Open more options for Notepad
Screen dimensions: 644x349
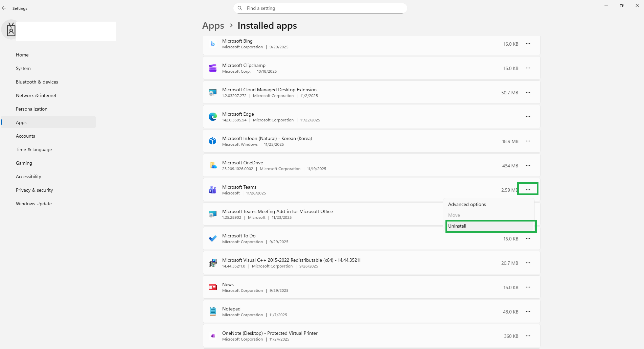pyautogui.click(x=528, y=311)
